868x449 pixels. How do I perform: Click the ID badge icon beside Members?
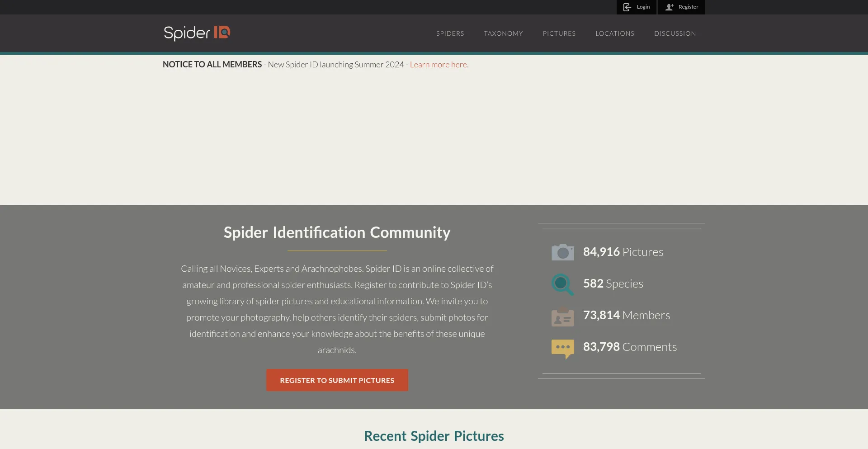pyautogui.click(x=563, y=317)
